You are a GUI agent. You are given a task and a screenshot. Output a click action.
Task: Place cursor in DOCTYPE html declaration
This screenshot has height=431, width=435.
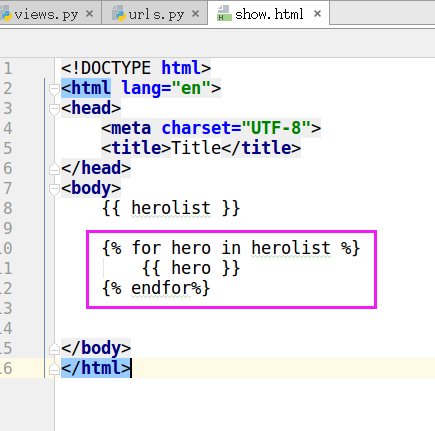click(136, 68)
